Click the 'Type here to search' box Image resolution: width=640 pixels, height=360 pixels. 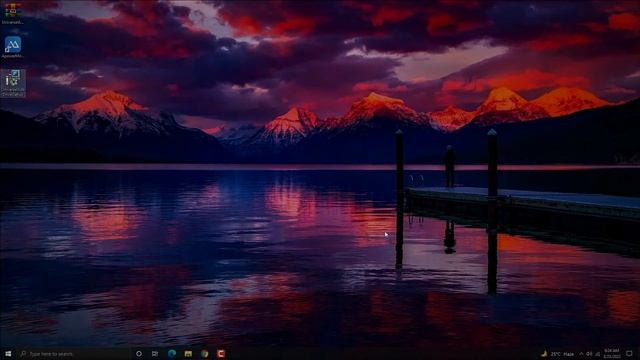pos(73,353)
